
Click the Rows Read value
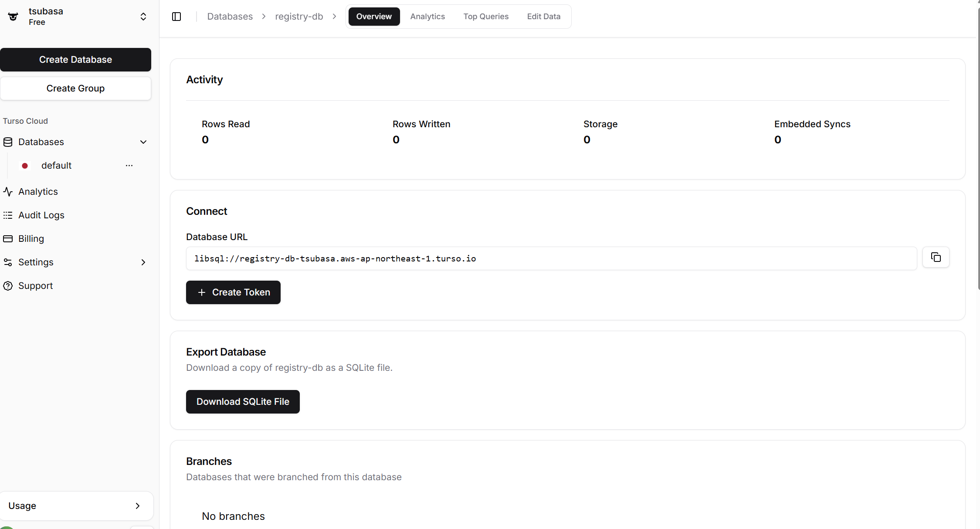pyautogui.click(x=205, y=140)
